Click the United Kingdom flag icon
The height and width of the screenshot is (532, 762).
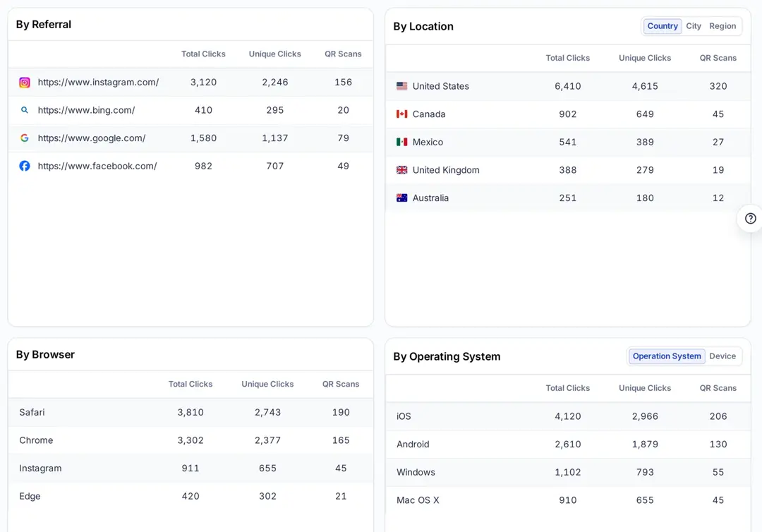tap(402, 170)
